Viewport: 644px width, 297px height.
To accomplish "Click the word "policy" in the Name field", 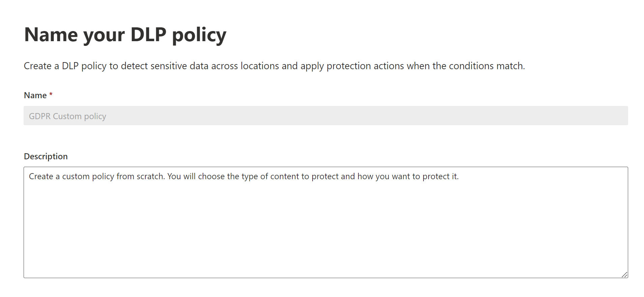I will [x=95, y=116].
